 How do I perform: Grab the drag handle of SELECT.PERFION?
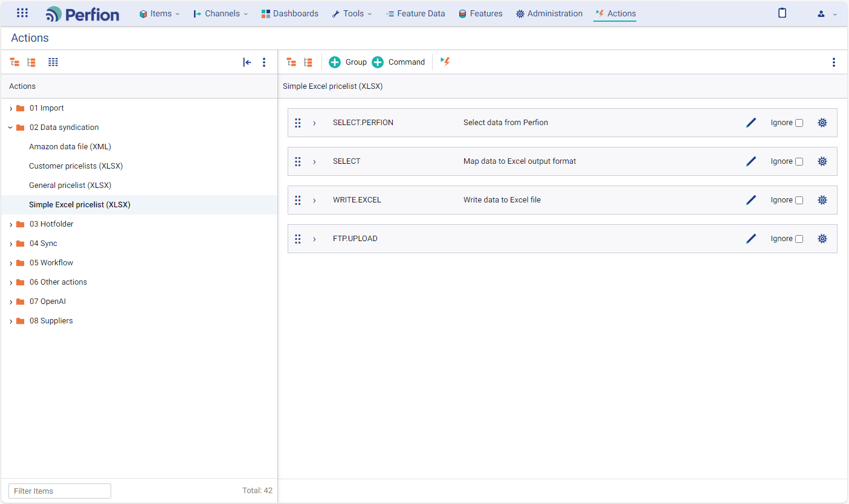pyautogui.click(x=298, y=123)
